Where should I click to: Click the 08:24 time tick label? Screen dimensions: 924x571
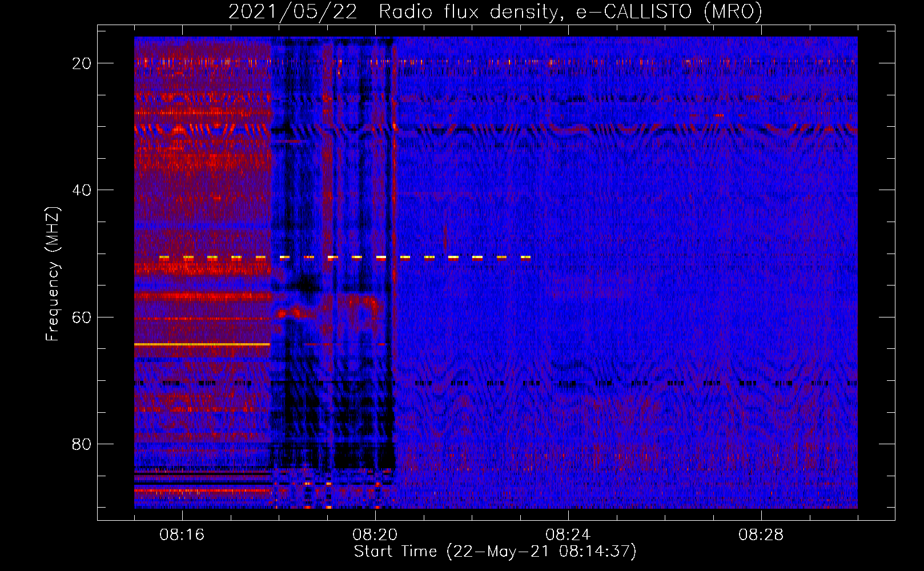568,535
